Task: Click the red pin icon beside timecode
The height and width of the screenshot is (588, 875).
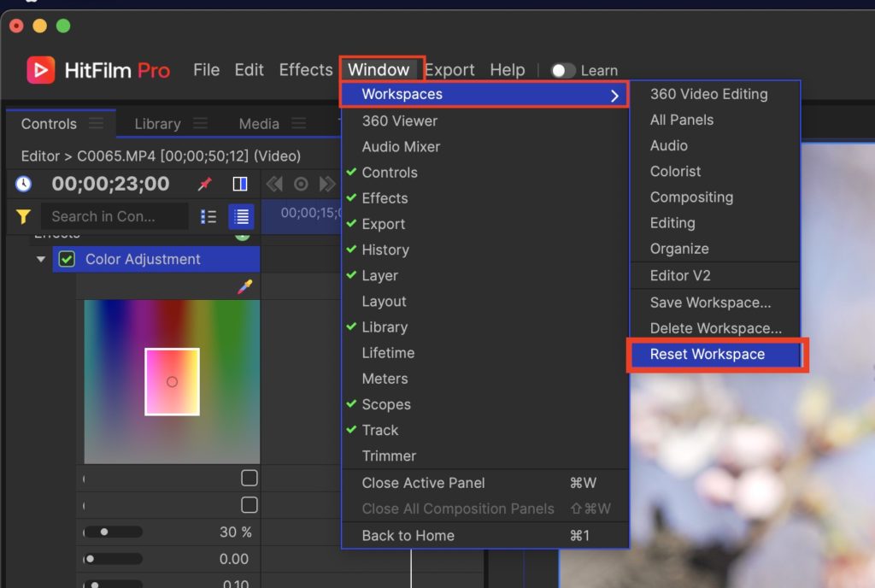Action: coord(204,185)
